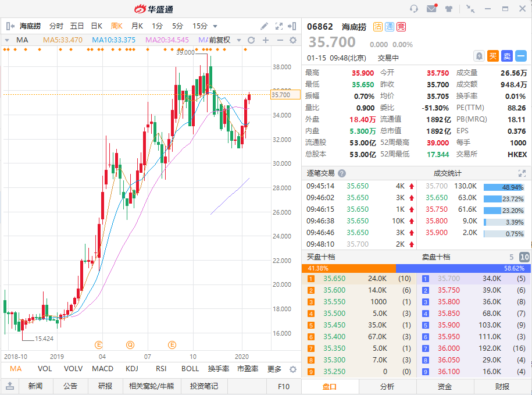Viewport: 532px width, 395px height.
Task: Zoom out chart with minus icon
Action: 280,40
